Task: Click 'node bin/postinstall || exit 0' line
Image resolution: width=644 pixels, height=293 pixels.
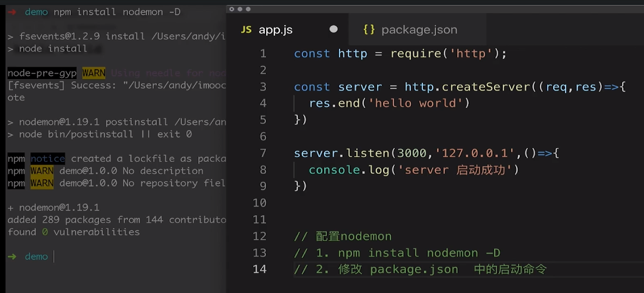Action: (x=100, y=134)
